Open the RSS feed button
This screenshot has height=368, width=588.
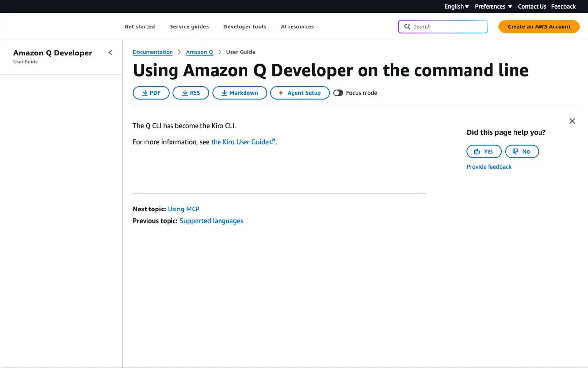click(x=191, y=93)
